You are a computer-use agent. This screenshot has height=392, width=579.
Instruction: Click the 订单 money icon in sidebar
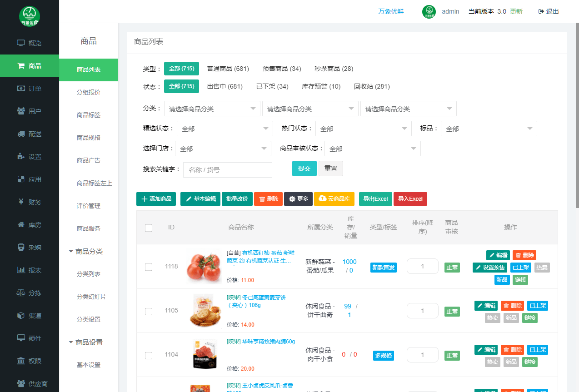click(x=20, y=89)
